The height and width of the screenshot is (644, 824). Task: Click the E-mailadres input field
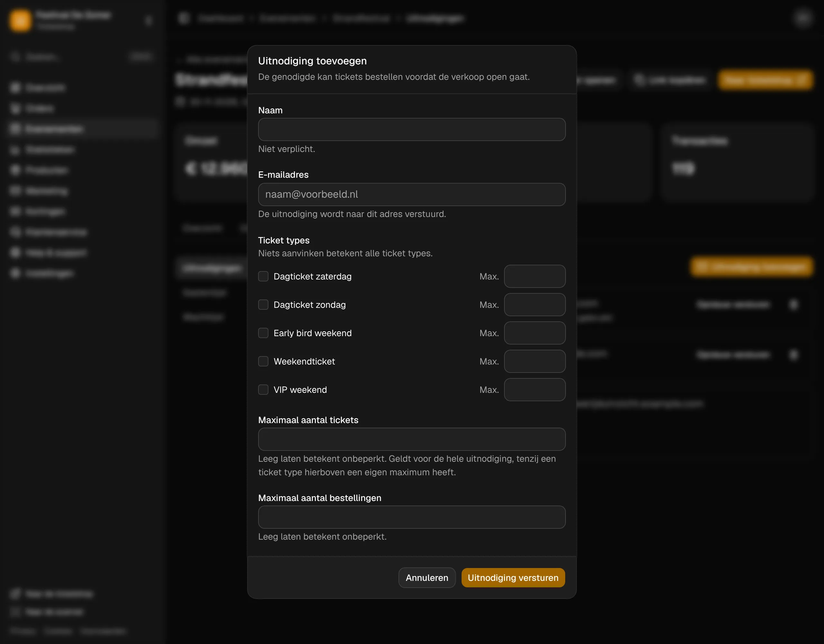[x=412, y=194]
